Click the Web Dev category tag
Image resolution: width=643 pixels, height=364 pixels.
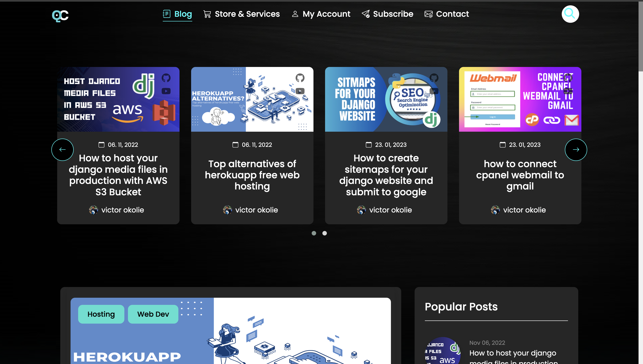coord(153,314)
